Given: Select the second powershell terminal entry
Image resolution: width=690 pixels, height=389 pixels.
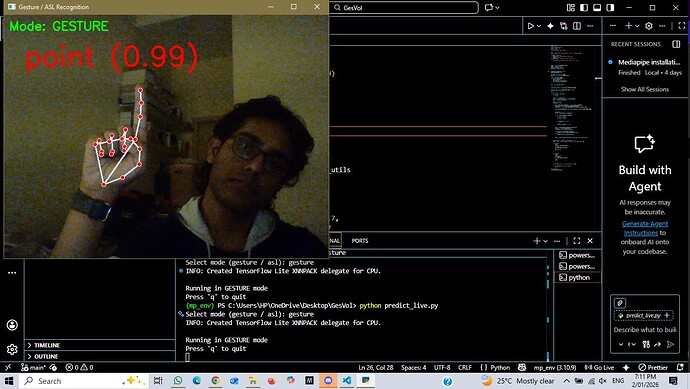Looking at the screenshot, I should coord(577,266).
